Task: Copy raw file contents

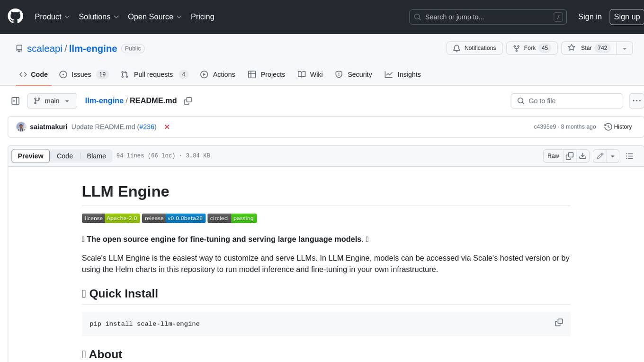Action: [x=570, y=156]
